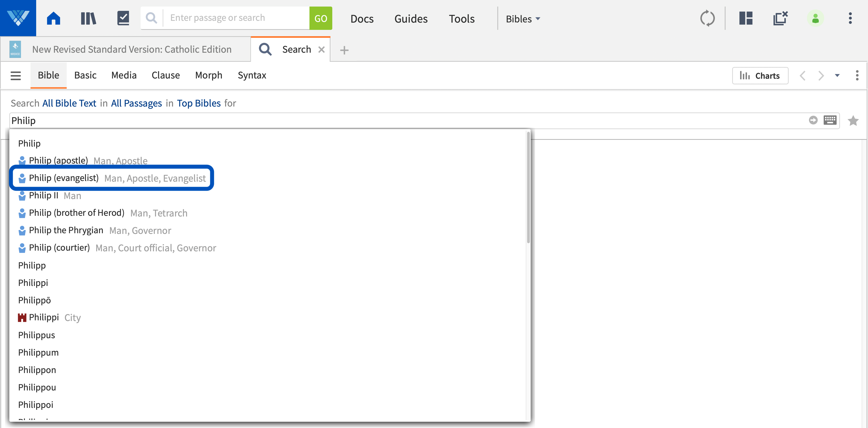
Task: Click the sync refresh icon
Action: [x=707, y=18]
